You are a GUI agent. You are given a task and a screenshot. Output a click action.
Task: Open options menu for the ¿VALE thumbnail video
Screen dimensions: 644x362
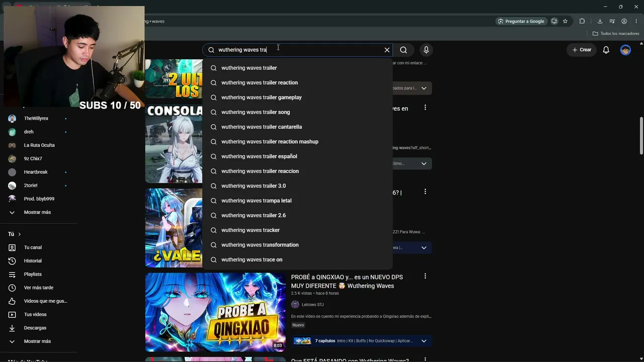pos(425,192)
